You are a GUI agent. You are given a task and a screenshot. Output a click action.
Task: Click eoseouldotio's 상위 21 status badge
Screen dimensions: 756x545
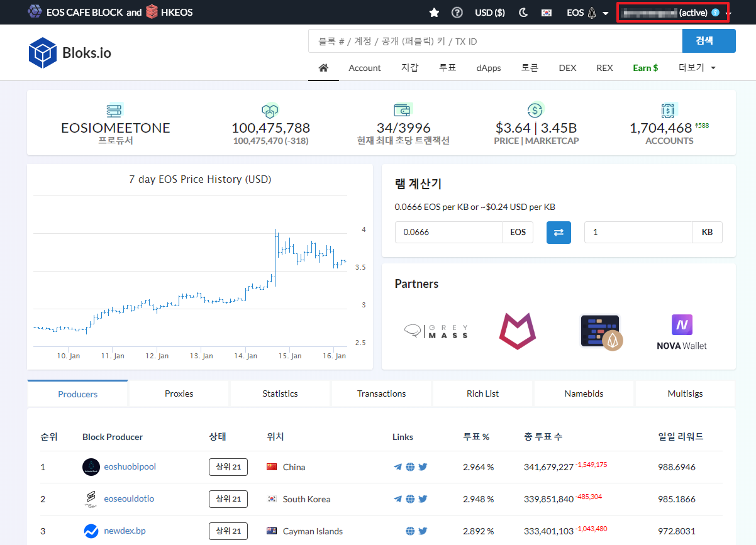(x=228, y=498)
